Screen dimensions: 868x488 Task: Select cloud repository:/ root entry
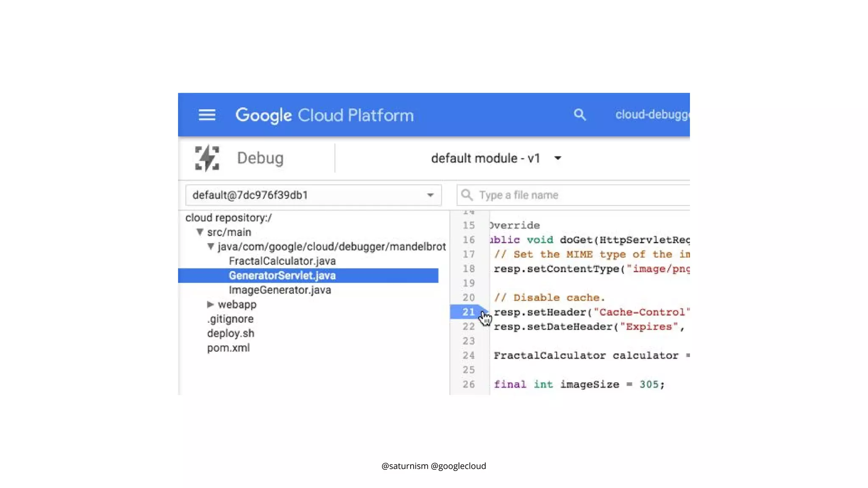pyautogui.click(x=228, y=218)
